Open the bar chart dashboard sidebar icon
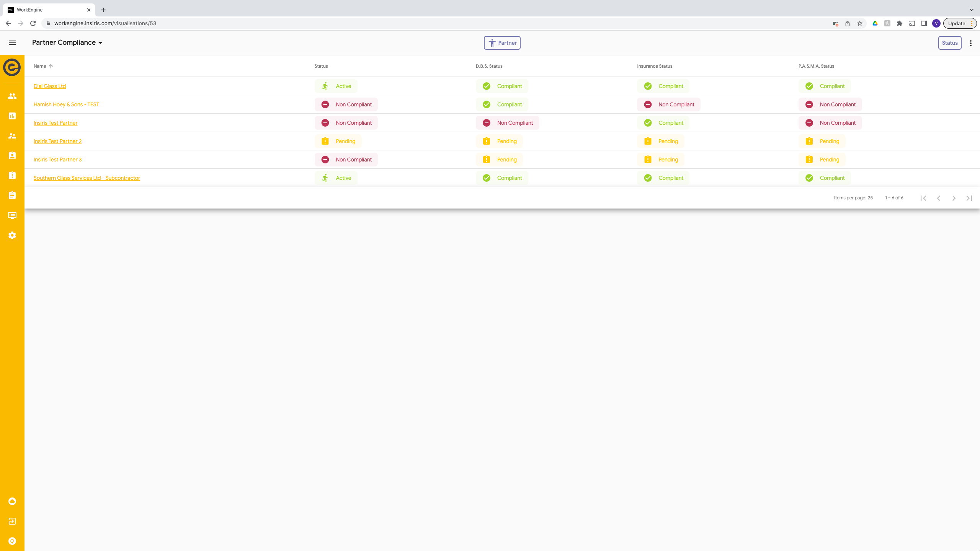Image resolution: width=980 pixels, height=551 pixels. coord(12,116)
